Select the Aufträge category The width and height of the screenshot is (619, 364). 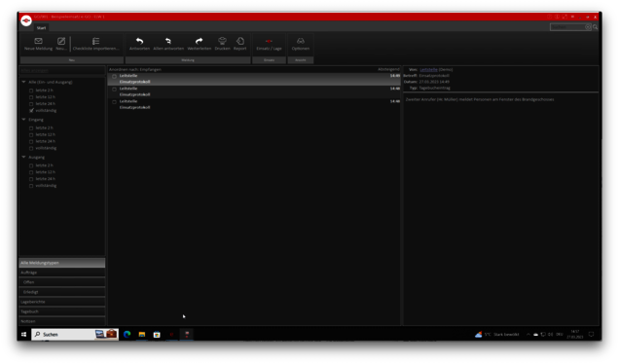click(62, 273)
